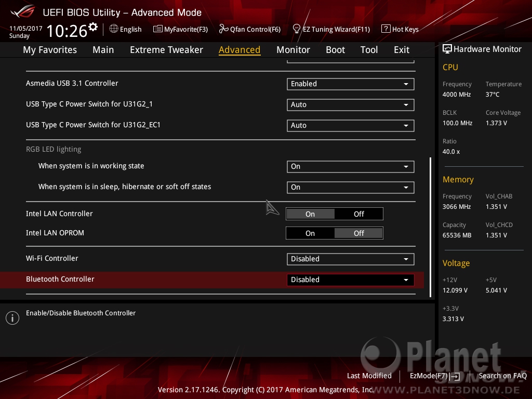Click the Hot Keys question mark icon
Image resolution: width=532 pixels, height=399 pixels.
click(x=386, y=29)
